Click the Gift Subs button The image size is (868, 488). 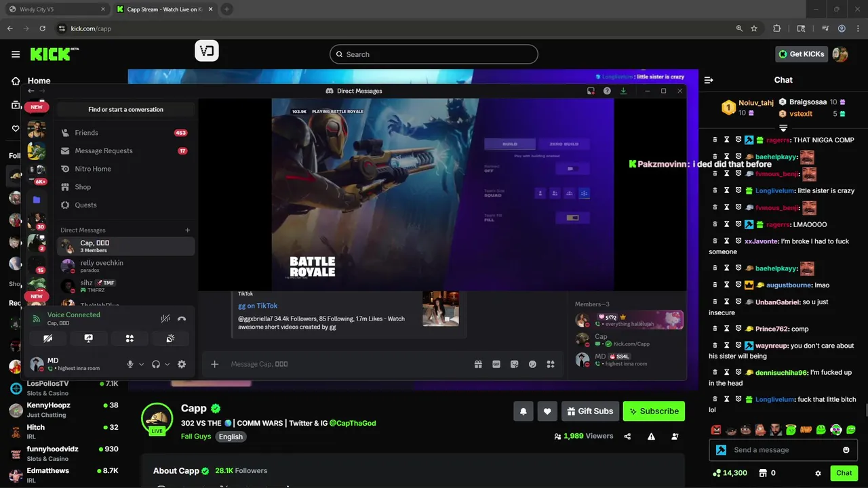click(589, 411)
